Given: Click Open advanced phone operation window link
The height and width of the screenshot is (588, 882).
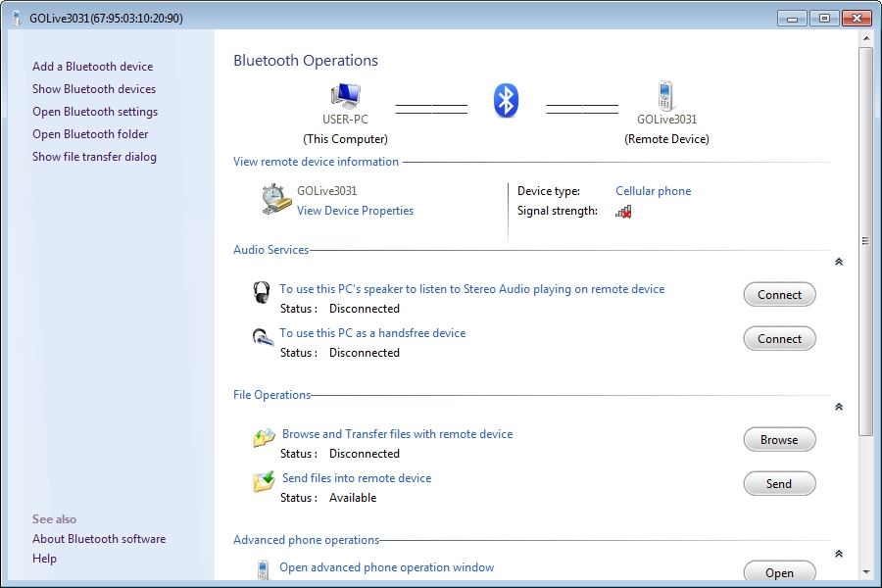Looking at the screenshot, I should click(x=387, y=567).
